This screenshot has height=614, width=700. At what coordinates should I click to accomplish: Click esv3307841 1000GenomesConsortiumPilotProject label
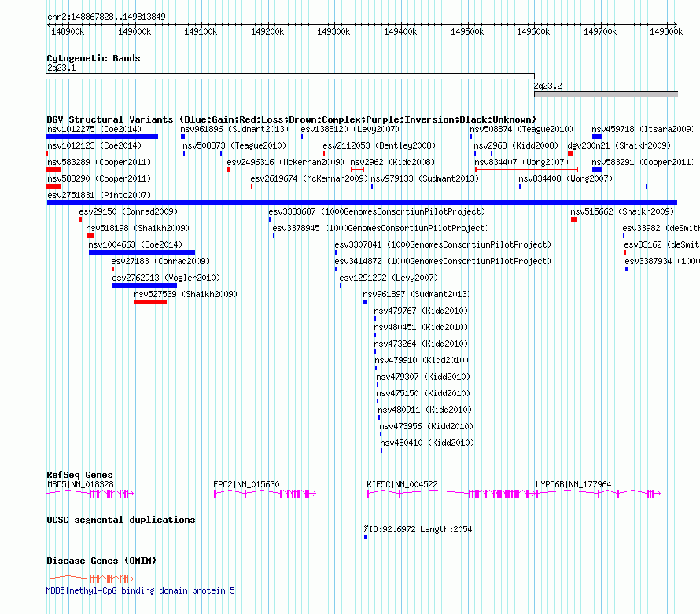coord(443,244)
